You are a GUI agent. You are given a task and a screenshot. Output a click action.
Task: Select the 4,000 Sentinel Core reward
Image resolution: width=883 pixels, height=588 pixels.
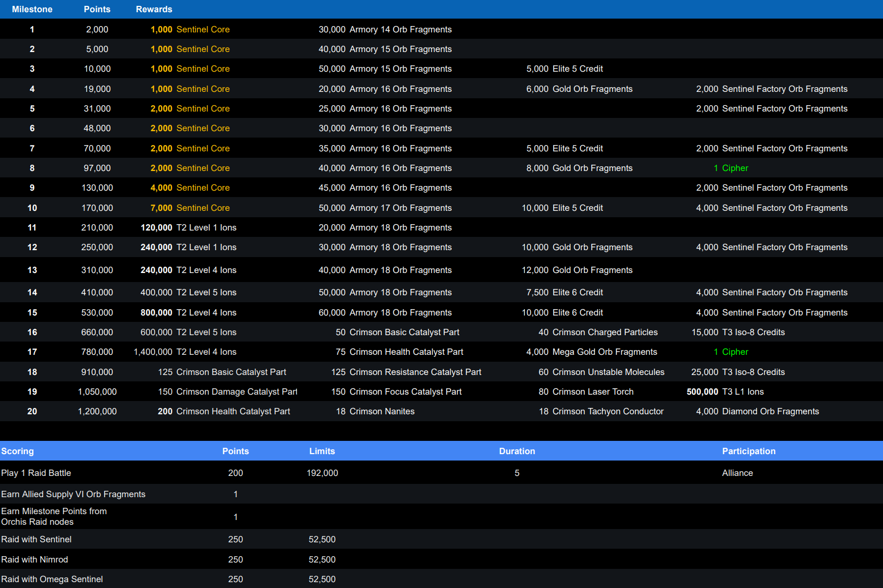coord(190,188)
